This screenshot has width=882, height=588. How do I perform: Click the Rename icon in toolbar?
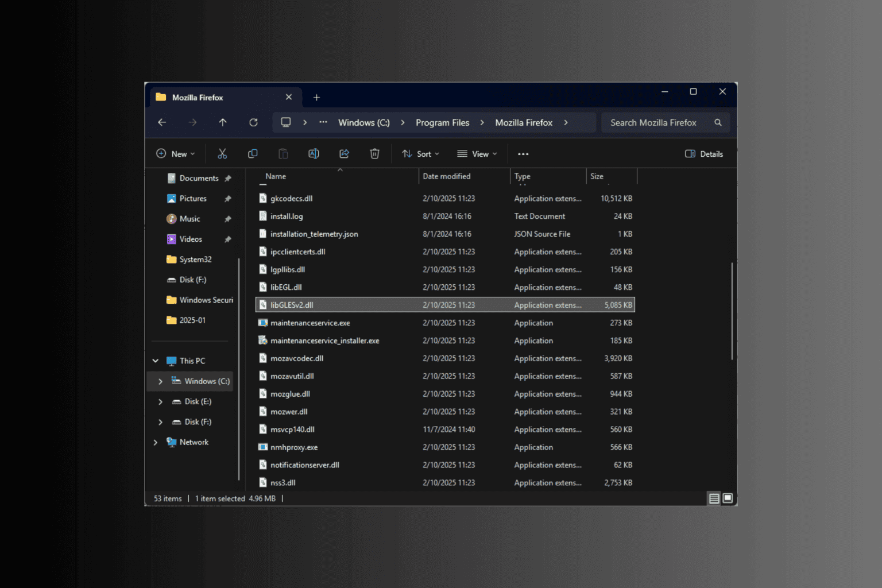314,154
